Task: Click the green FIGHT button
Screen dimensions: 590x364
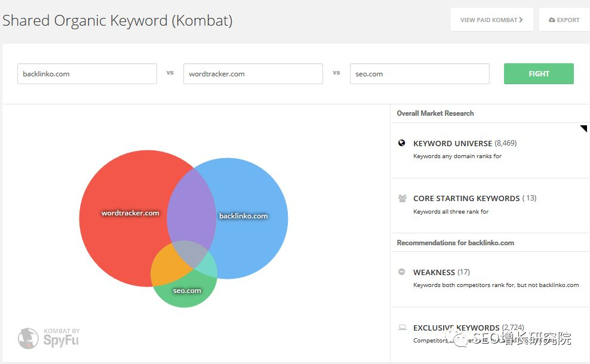Action: point(539,74)
